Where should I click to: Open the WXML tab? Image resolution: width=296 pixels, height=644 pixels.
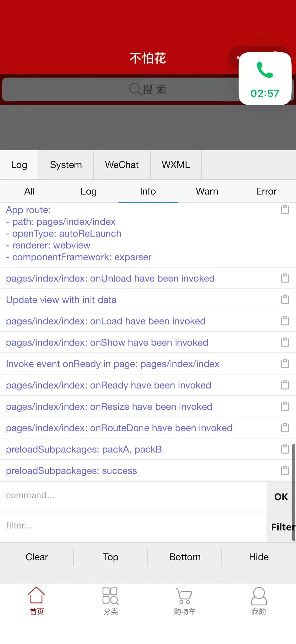click(176, 165)
